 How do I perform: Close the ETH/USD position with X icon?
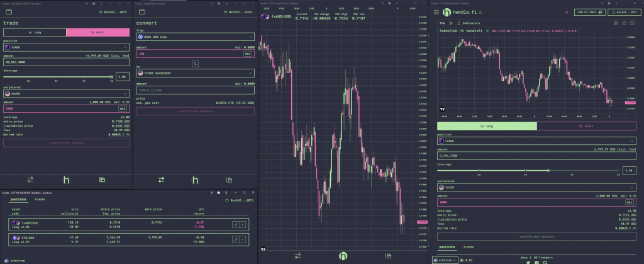pos(243,239)
